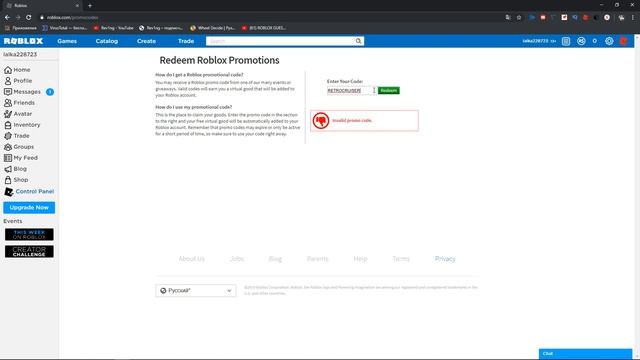
Task: Open Inventory in the sidebar
Action: pos(22,125)
